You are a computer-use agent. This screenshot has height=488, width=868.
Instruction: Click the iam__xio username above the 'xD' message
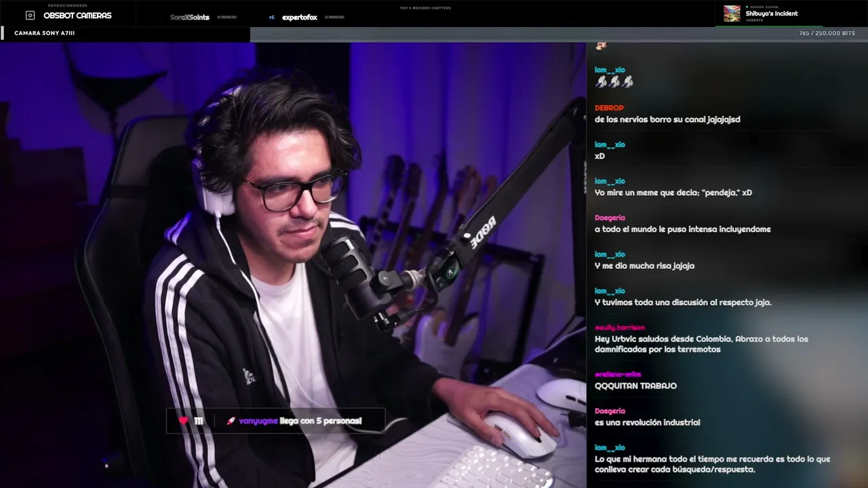coord(610,144)
